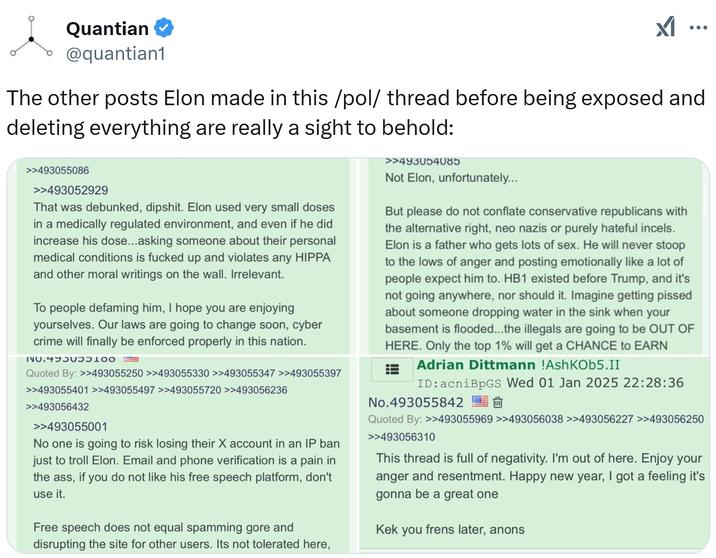Image resolution: width=716 pixels, height=558 pixels.
Task: Follow the >>493052929 reply link
Action: click(71, 190)
